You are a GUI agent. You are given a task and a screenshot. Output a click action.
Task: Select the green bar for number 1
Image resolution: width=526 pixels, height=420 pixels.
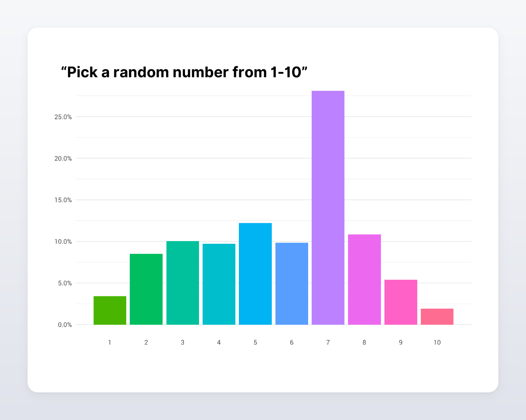click(x=110, y=310)
